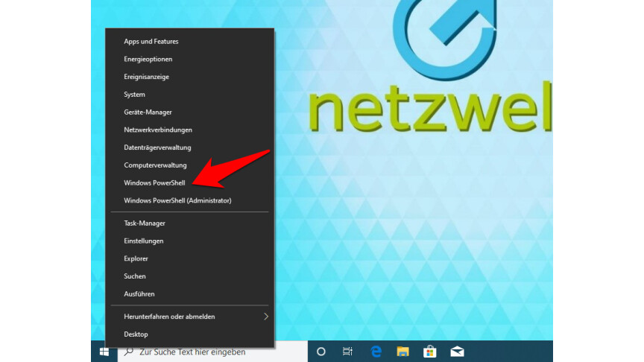Viewport: 644px width, 362px height.
Task: Open Task-Manager from the menu
Action: click(190, 223)
